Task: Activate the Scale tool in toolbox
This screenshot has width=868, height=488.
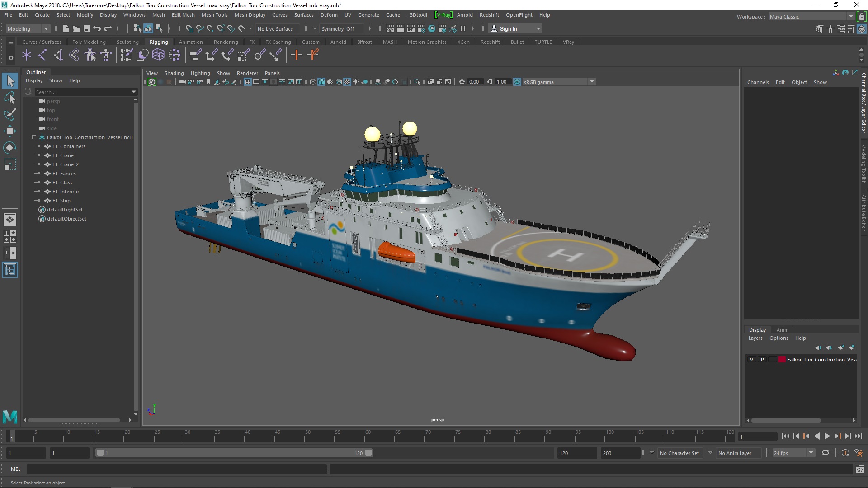Action: pyautogui.click(x=10, y=164)
